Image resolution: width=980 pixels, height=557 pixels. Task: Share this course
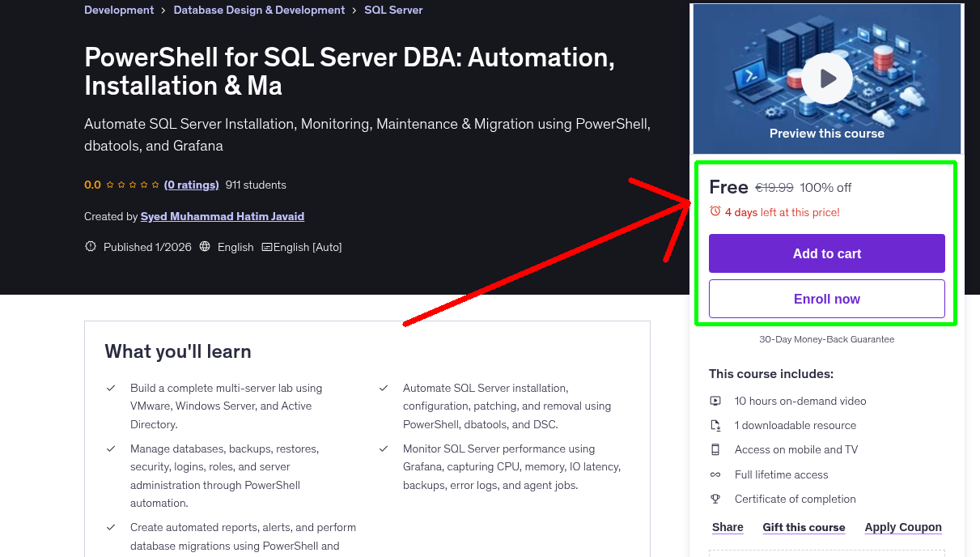point(727,527)
